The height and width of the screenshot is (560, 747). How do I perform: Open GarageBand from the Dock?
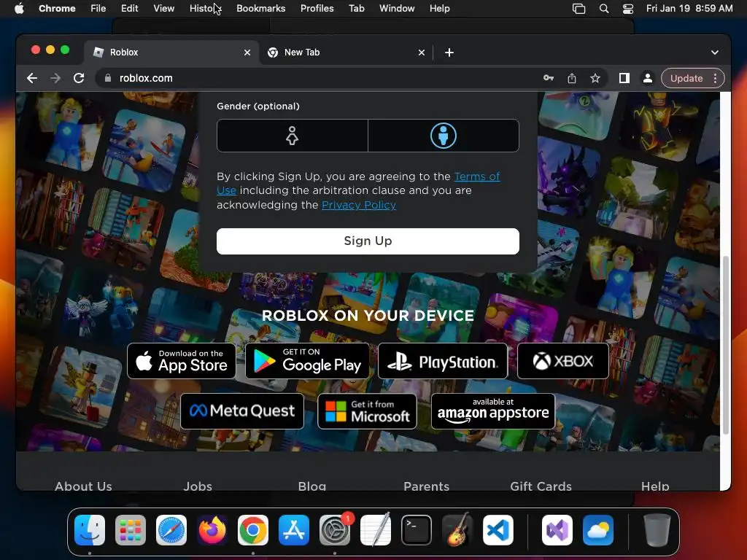tap(457, 530)
